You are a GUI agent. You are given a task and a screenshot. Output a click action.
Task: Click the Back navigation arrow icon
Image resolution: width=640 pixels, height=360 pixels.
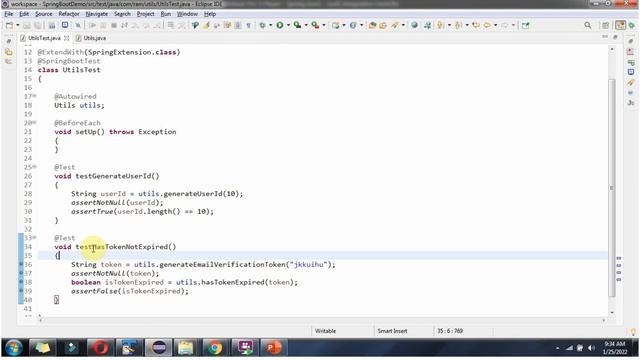pos(487,25)
